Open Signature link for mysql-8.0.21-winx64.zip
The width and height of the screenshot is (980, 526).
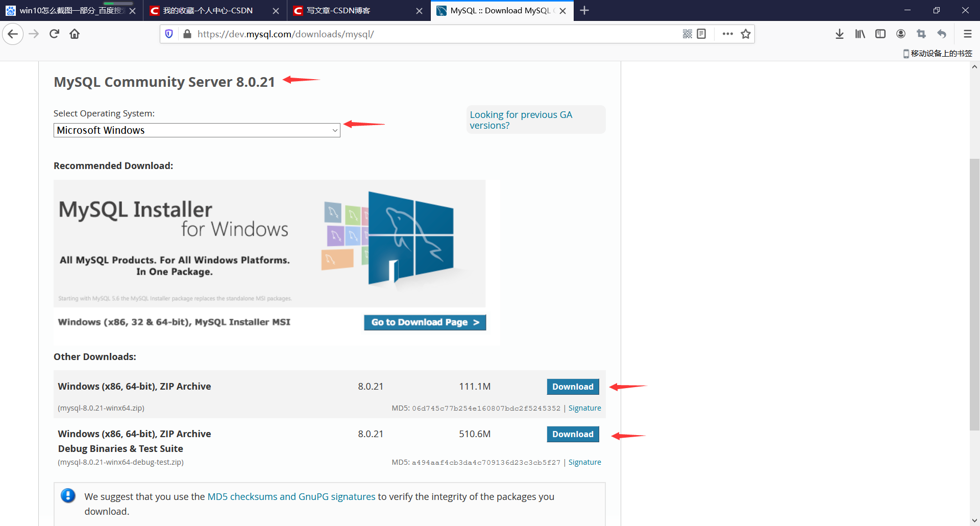[x=584, y=408]
